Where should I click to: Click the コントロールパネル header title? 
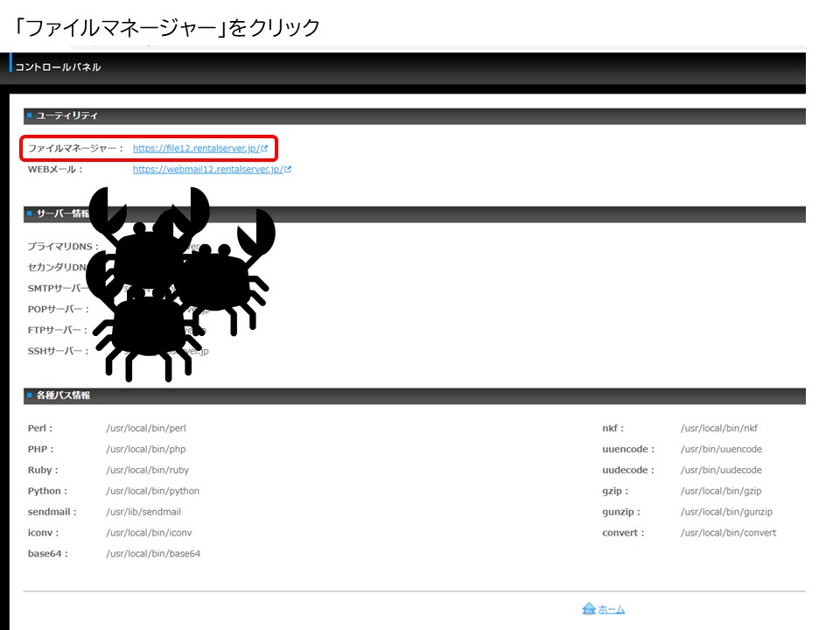click(58, 67)
